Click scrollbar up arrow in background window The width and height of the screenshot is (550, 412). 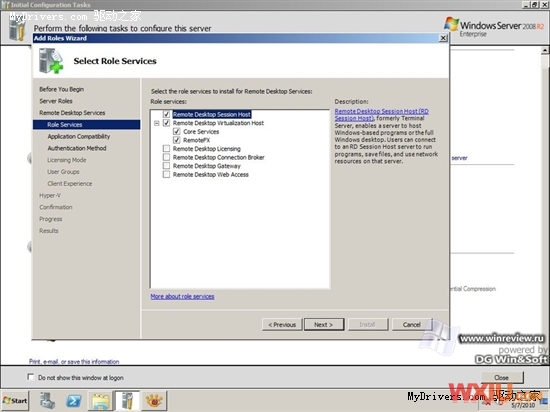(545, 50)
